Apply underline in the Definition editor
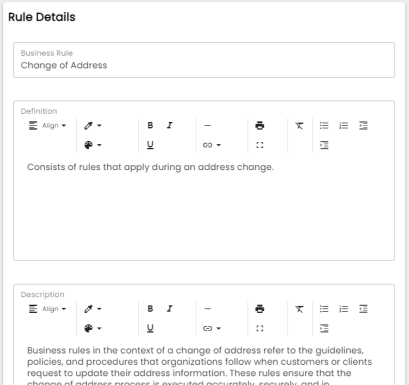 pos(150,145)
